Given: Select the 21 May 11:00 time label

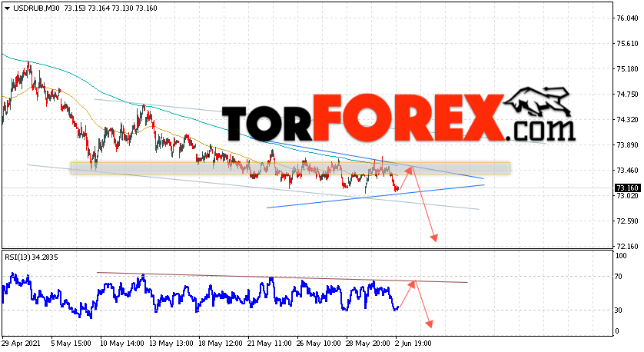Looking at the screenshot, I should pos(270,343).
